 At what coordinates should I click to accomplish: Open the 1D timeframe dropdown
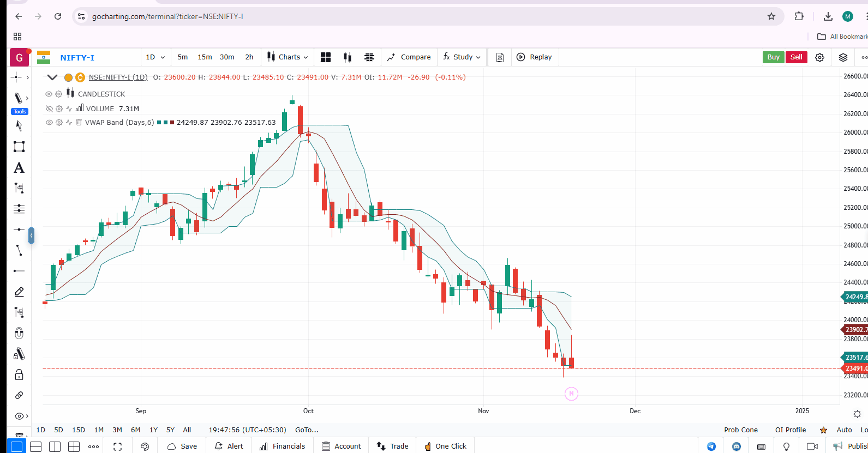pyautogui.click(x=155, y=57)
